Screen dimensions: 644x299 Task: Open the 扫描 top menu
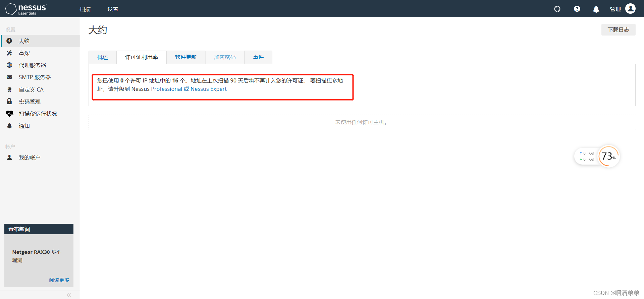[85, 9]
